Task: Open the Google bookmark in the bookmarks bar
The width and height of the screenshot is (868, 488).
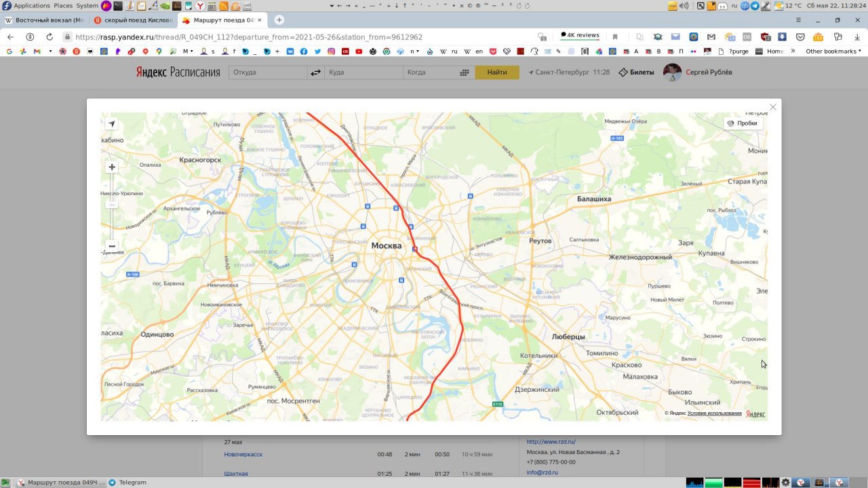Action: [9, 52]
